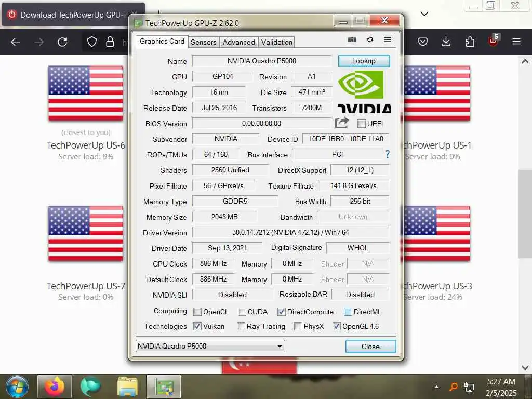Open the NVIDIA Quadro P5000 GPU dropdown
Image resolution: width=532 pixels, height=399 pixels.
coord(210,346)
